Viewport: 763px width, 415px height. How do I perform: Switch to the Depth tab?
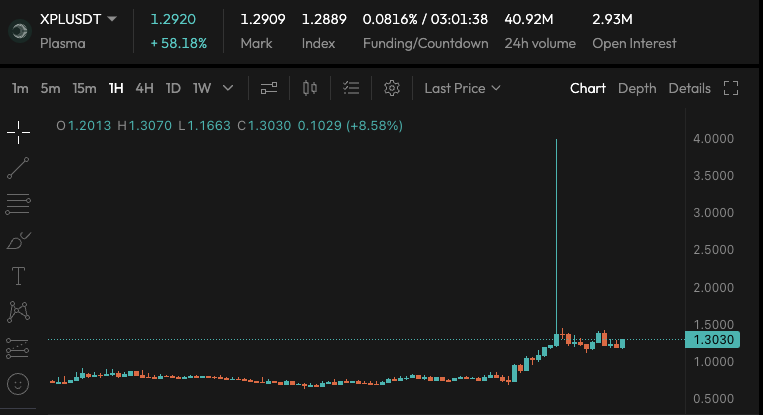(x=637, y=88)
